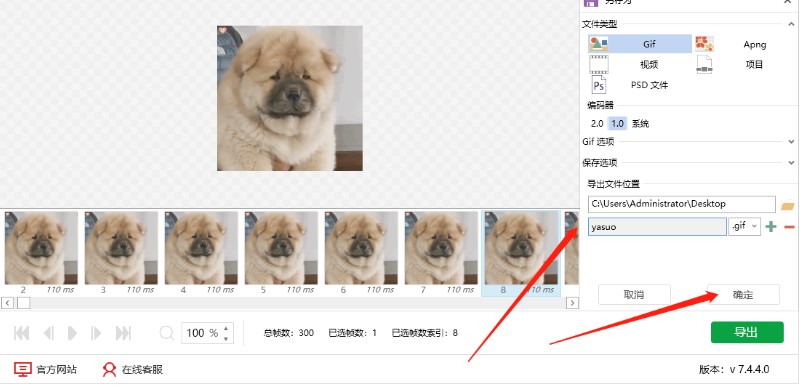Screen dimensions: 805x388
Task: Select encoder 1.0
Action: (617, 124)
